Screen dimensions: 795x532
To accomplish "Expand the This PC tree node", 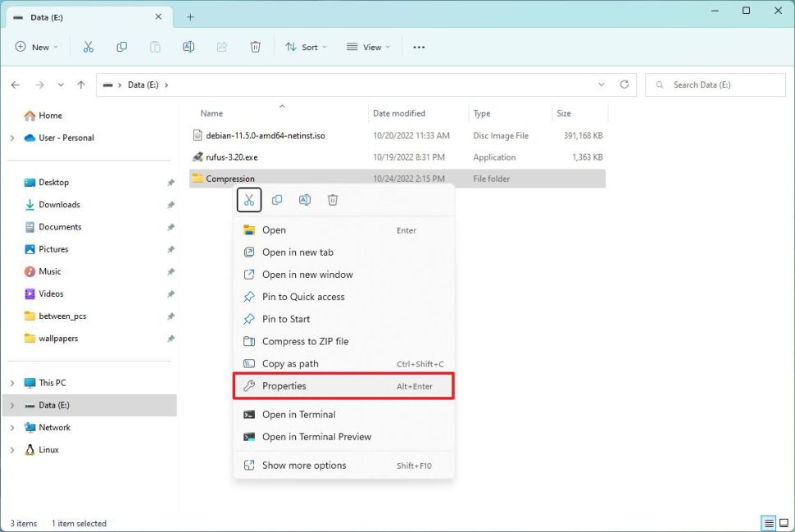I will [12, 383].
